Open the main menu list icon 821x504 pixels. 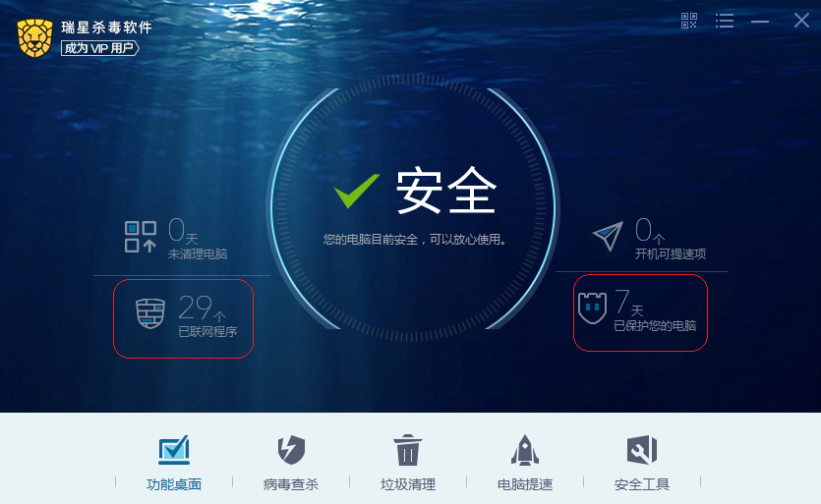point(725,21)
